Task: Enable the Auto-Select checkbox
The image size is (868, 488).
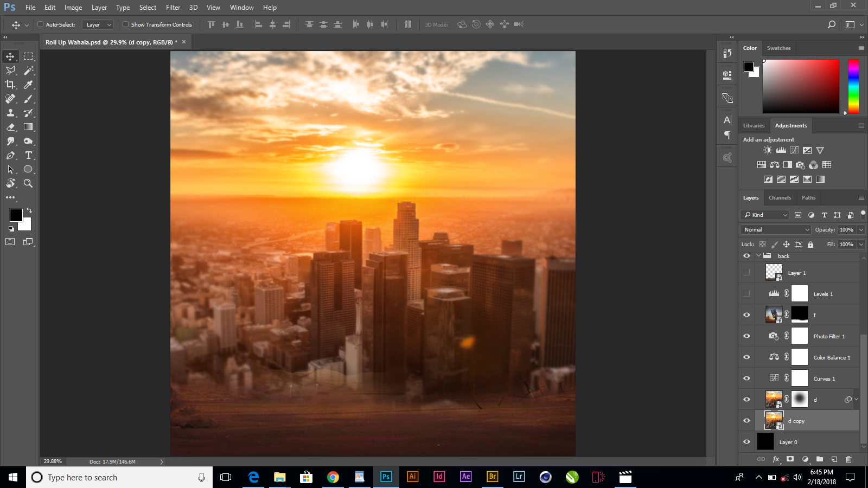Action: (x=40, y=24)
